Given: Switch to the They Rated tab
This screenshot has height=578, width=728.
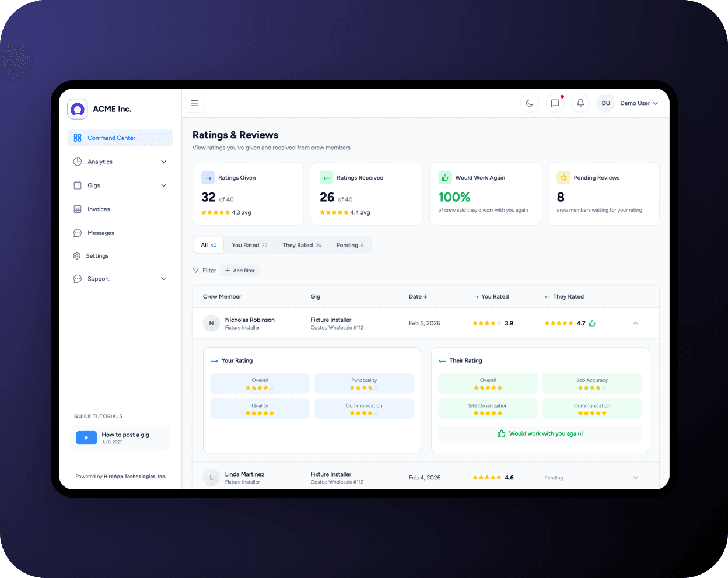Looking at the screenshot, I should tap(301, 245).
